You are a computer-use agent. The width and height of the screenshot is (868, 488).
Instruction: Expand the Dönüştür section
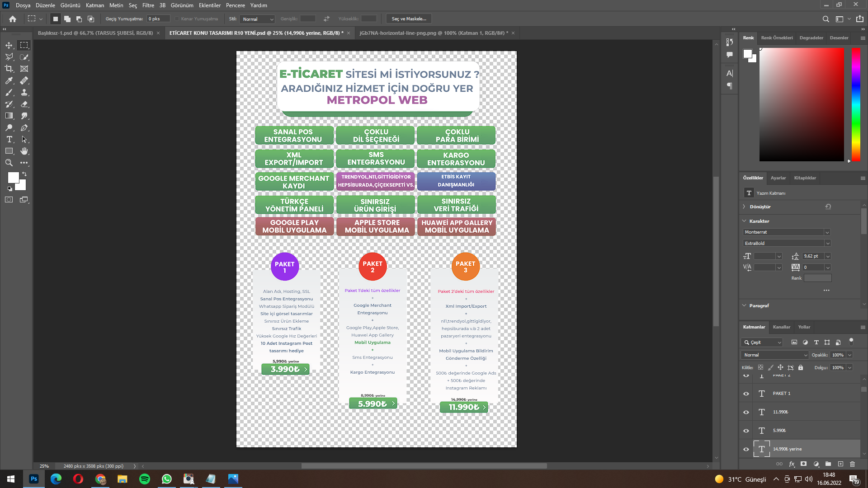(x=744, y=206)
